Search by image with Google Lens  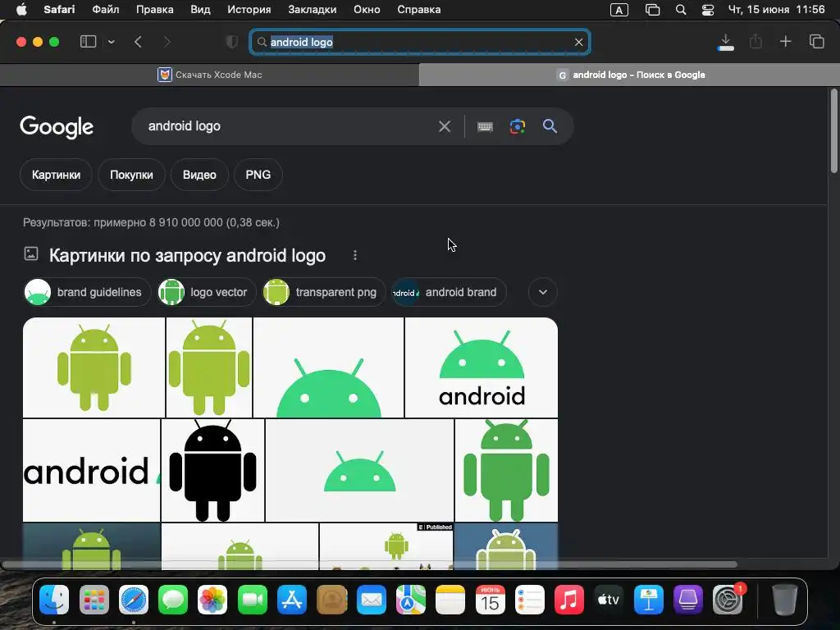(518, 126)
